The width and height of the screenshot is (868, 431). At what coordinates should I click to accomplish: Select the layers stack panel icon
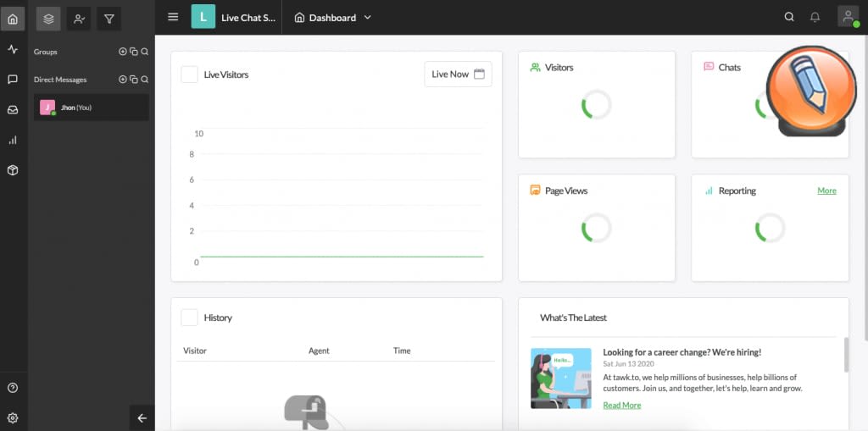[48, 19]
